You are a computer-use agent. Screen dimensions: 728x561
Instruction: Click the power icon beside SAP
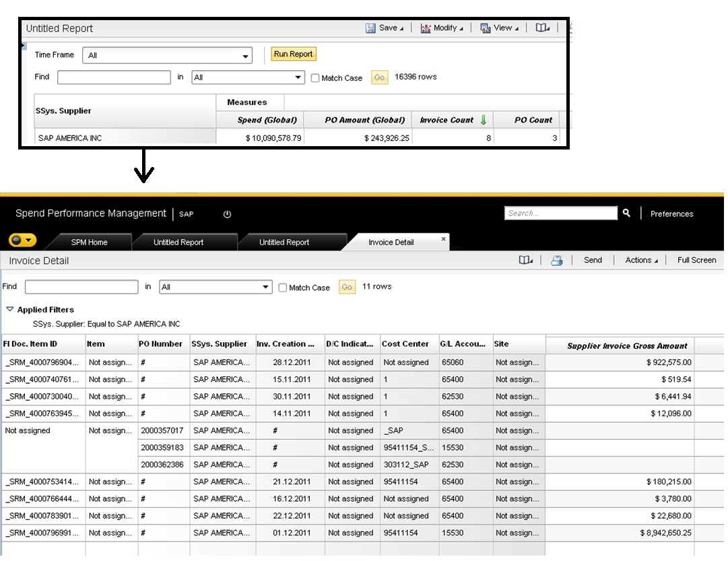[227, 214]
